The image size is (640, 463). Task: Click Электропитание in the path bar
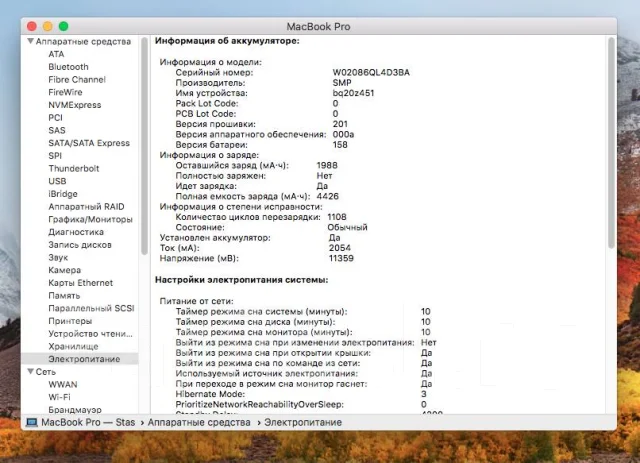coord(303,422)
